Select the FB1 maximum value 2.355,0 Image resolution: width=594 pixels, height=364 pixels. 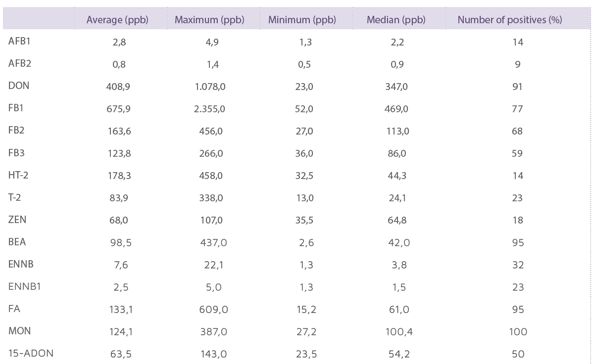[210, 109]
